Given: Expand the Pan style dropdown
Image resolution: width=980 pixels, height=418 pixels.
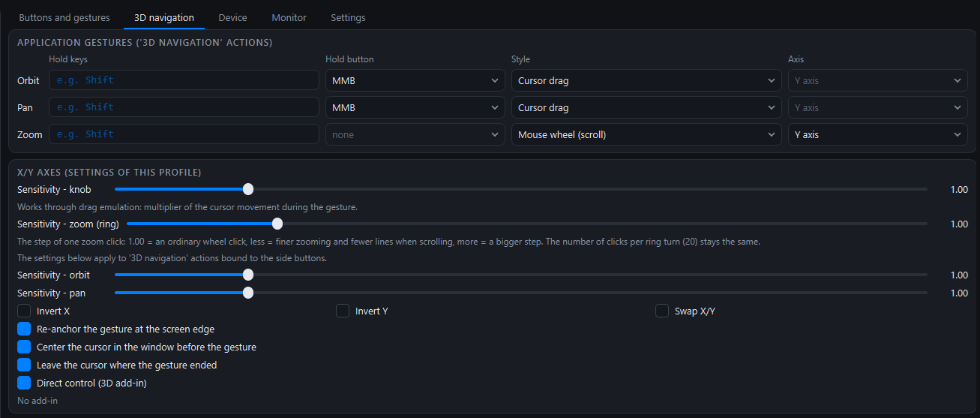Looking at the screenshot, I should (x=646, y=107).
